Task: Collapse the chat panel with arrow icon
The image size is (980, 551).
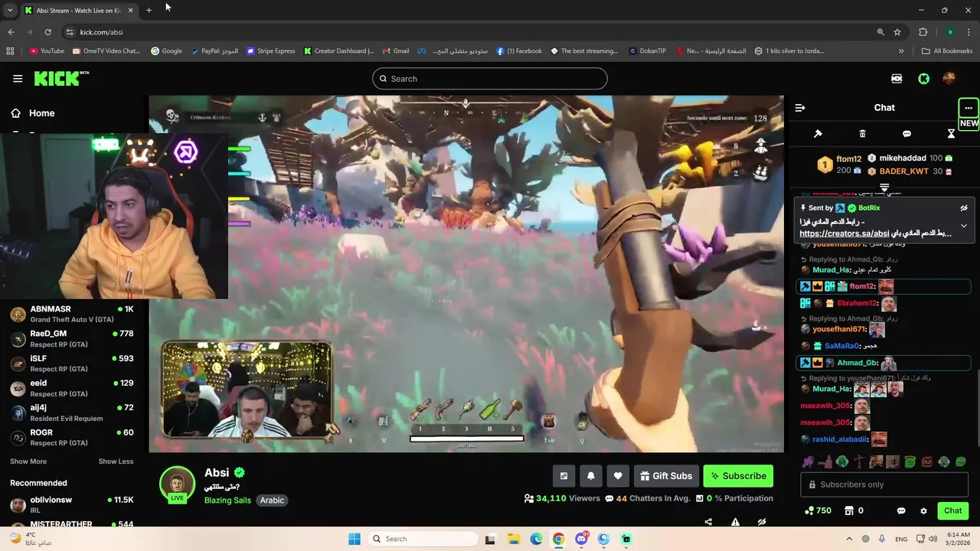Action: (x=800, y=108)
